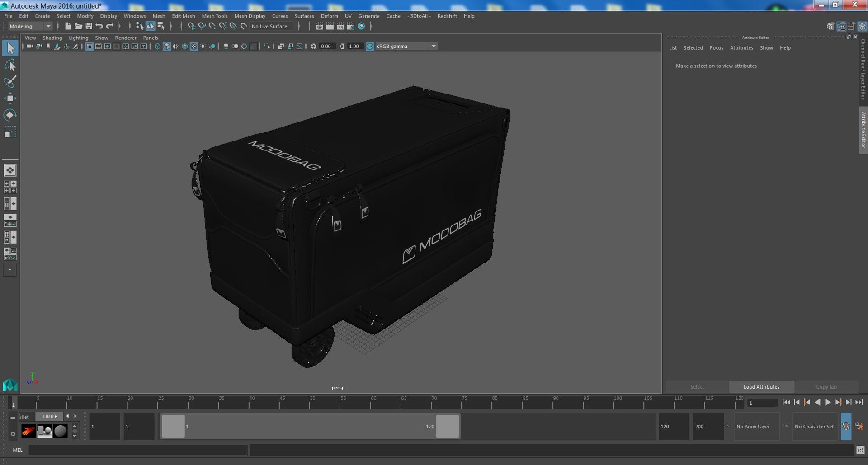This screenshot has width=868, height=465.
Task: Open the Modeling menu set dropdown
Action: (30, 26)
